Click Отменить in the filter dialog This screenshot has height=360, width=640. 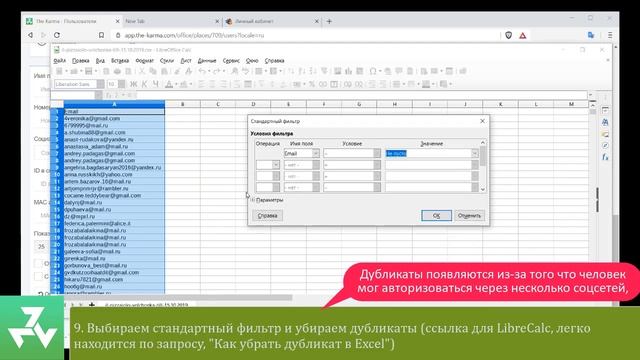point(469,216)
